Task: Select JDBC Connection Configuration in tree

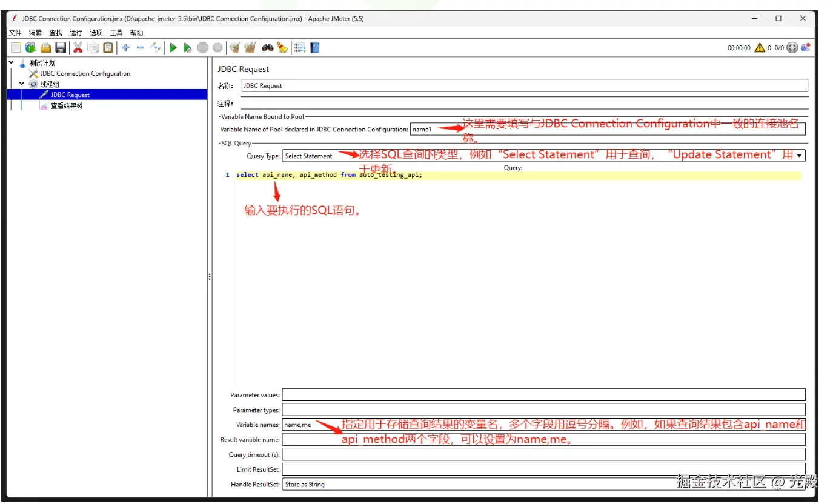Action: pos(85,73)
